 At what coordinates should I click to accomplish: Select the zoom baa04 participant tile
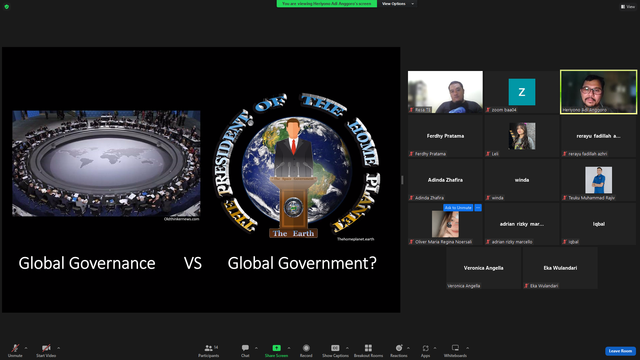click(522, 92)
